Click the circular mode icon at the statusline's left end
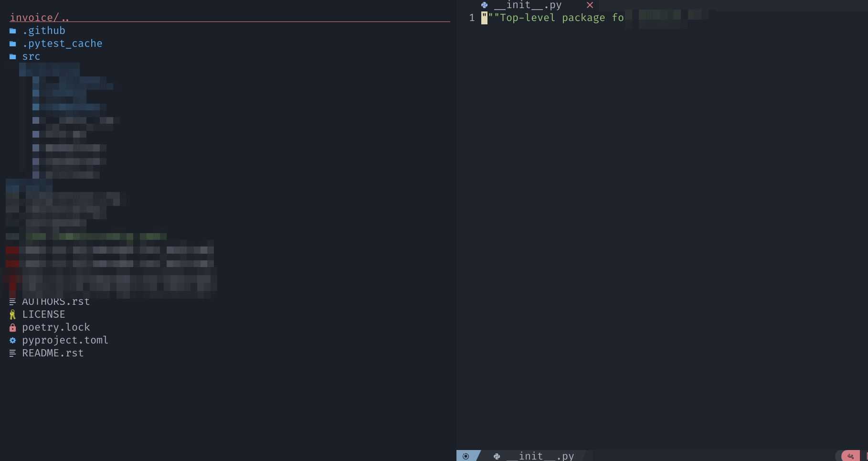868x461 pixels. pyautogui.click(x=466, y=456)
